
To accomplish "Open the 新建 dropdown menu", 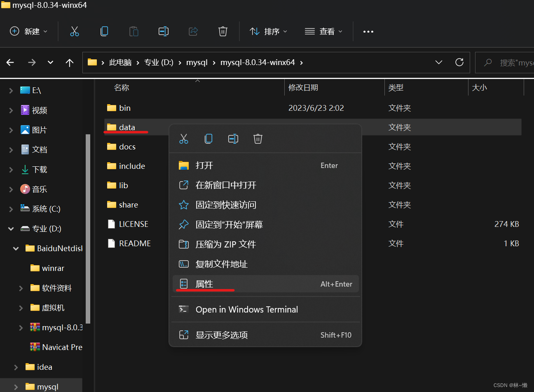I will point(29,32).
